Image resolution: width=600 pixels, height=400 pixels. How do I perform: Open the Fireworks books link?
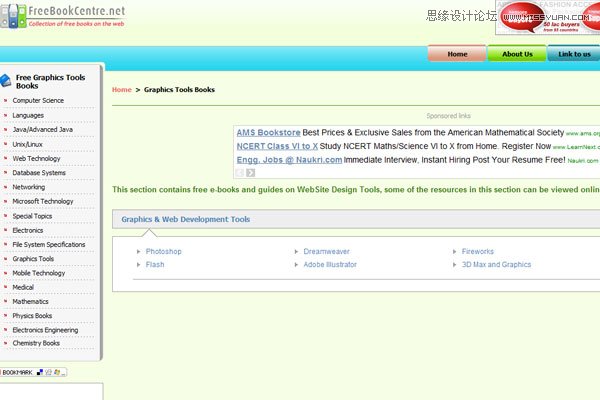pos(478,251)
